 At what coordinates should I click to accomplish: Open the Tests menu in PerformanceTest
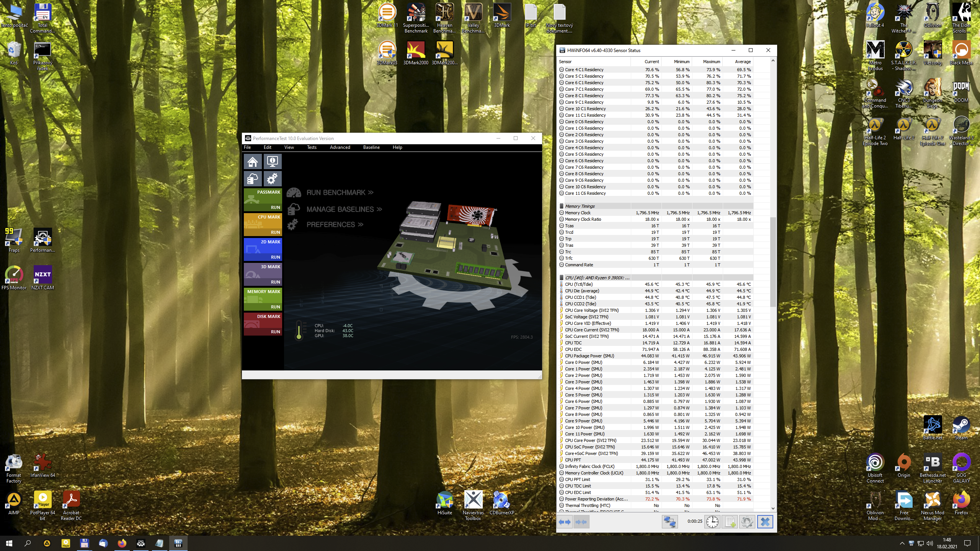pos(312,147)
